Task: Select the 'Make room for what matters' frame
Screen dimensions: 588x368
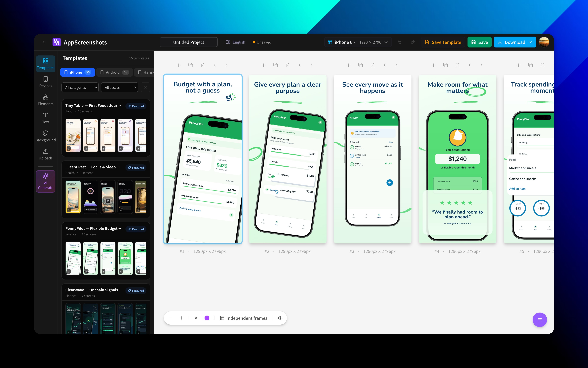Action: (457, 159)
